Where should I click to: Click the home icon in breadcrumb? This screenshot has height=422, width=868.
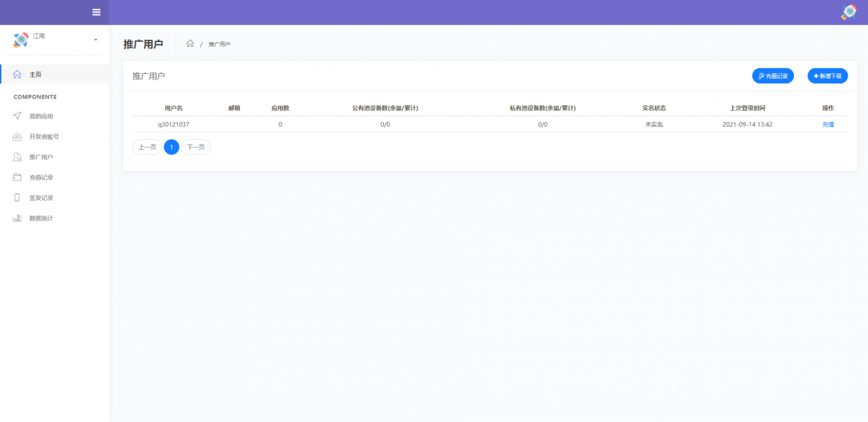tap(190, 43)
